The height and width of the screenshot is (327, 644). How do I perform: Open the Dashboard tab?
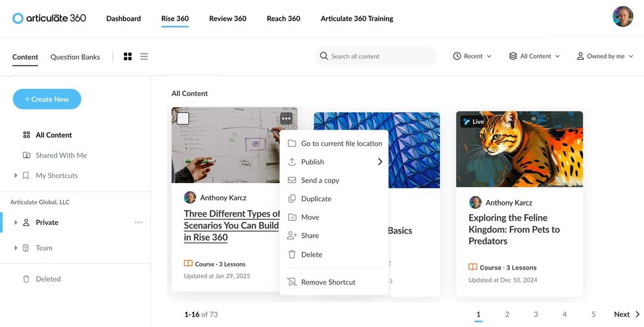(x=123, y=19)
